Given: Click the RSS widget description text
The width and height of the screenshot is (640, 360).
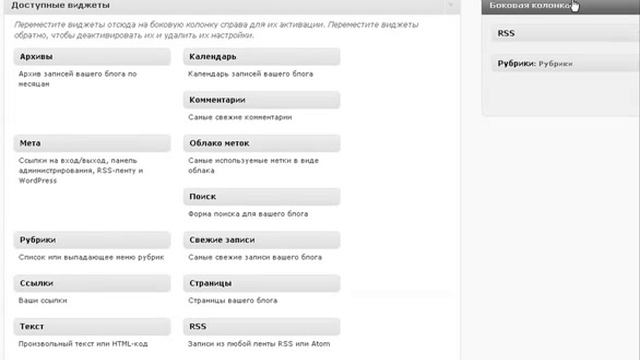Looking at the screenshot, I should pyautogui.click(x=259, y=344).
